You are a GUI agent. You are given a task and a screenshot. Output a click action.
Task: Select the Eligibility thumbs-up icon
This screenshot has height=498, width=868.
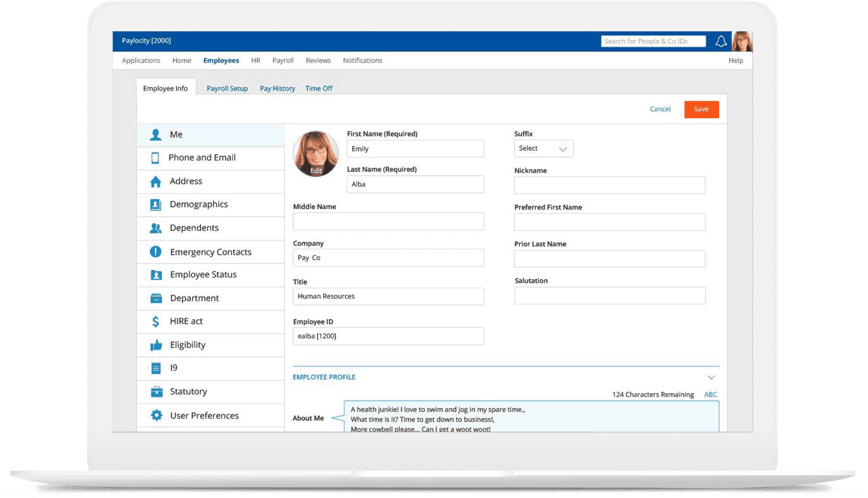click(156, 345)
